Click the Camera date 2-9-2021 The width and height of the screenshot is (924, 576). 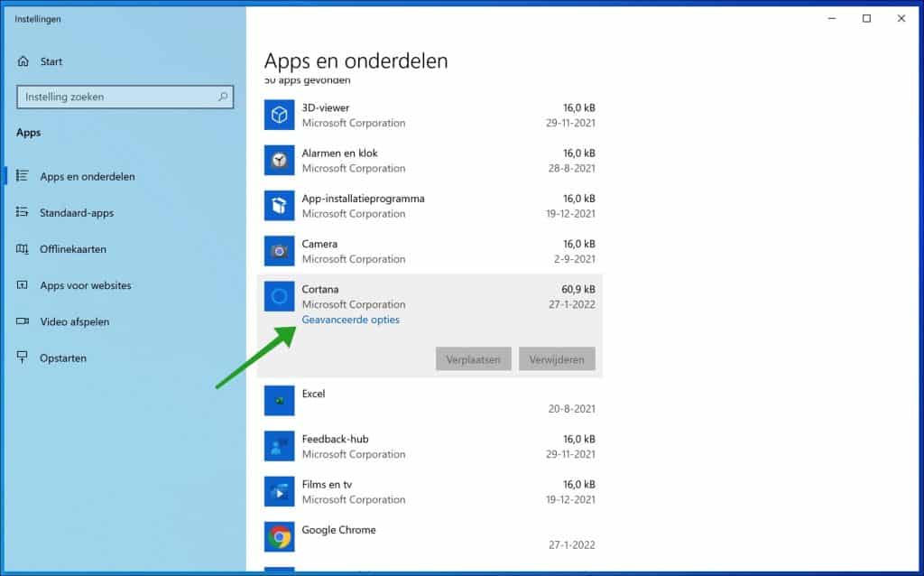(575, 259)
